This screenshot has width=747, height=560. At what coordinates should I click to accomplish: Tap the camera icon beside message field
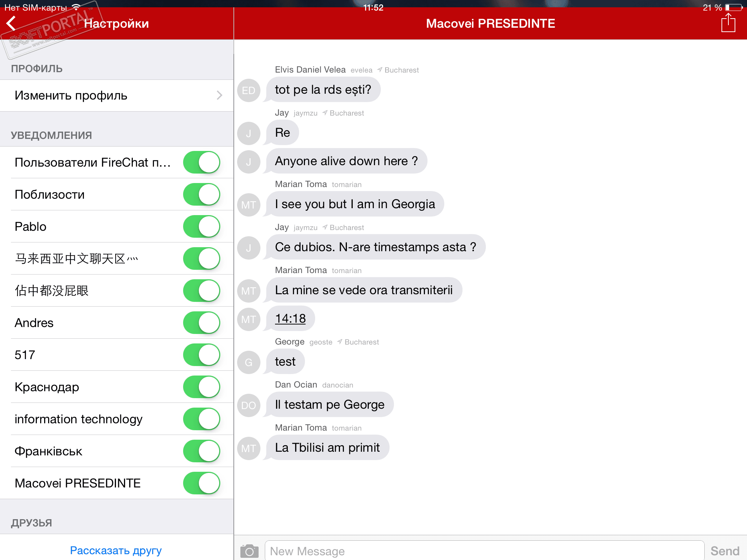(249, 551)
